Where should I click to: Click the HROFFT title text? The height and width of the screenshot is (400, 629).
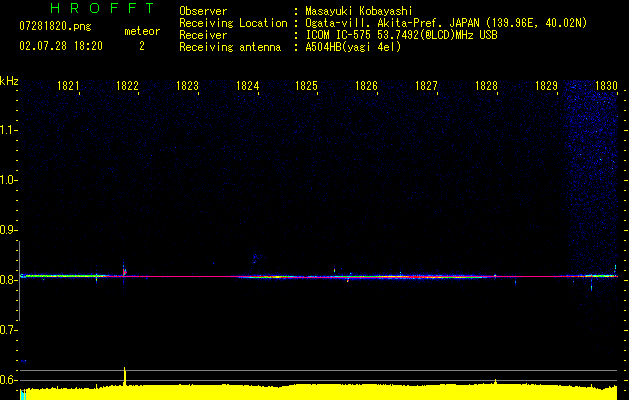[103, 8]
